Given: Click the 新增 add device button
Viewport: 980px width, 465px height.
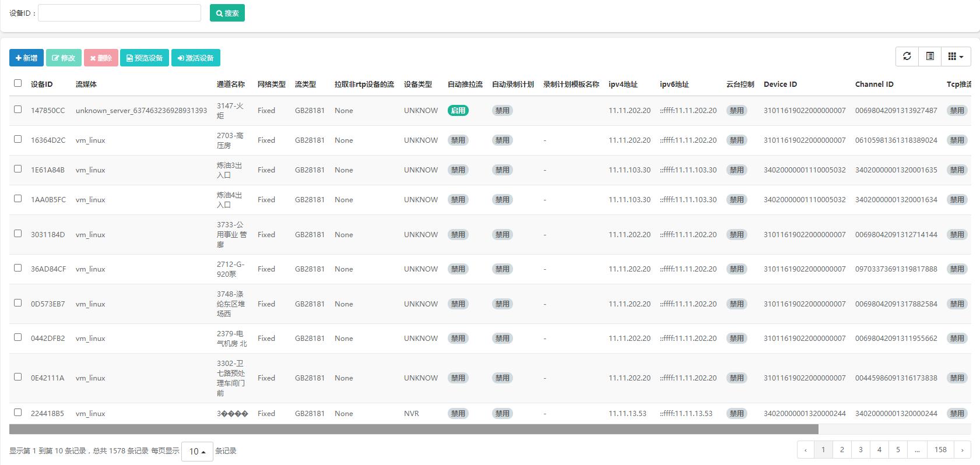Looking at the screenshot, I should click(x=26, y=58).
